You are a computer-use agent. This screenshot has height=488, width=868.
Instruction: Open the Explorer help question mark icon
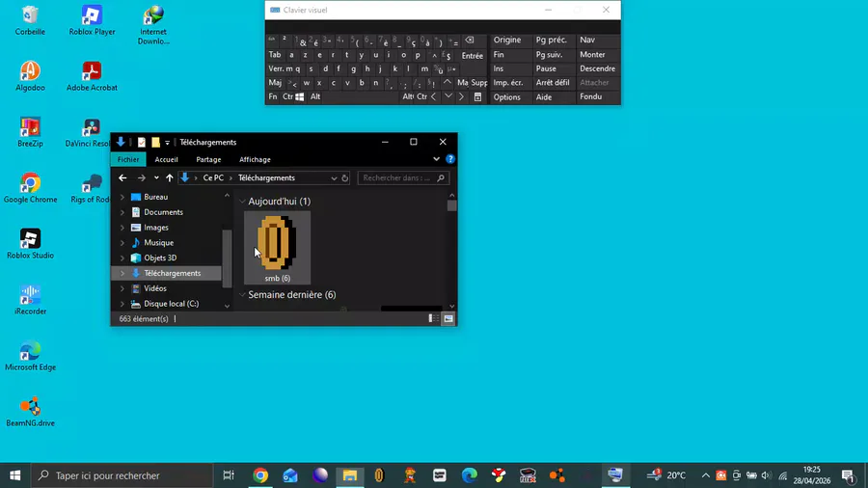tap(450, 159)
